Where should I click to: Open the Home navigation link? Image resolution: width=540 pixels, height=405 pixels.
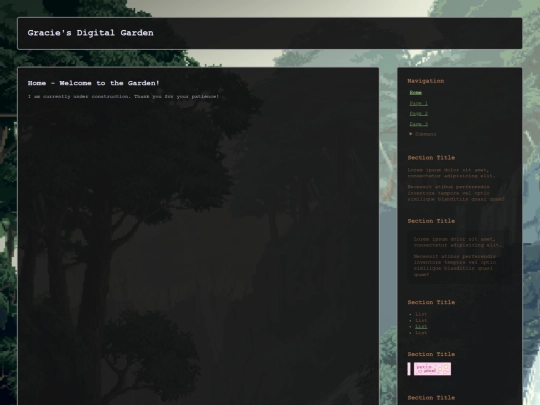[x=416, y=93]
